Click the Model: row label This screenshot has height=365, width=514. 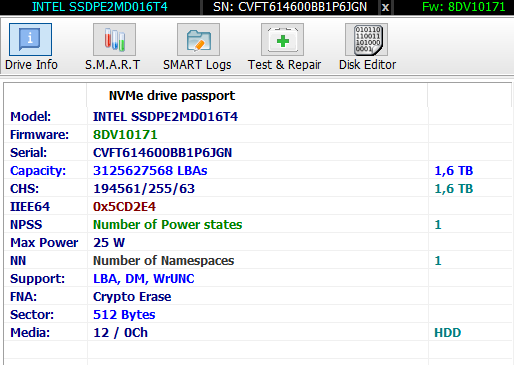pyautogui.click(x=30, y=117)
